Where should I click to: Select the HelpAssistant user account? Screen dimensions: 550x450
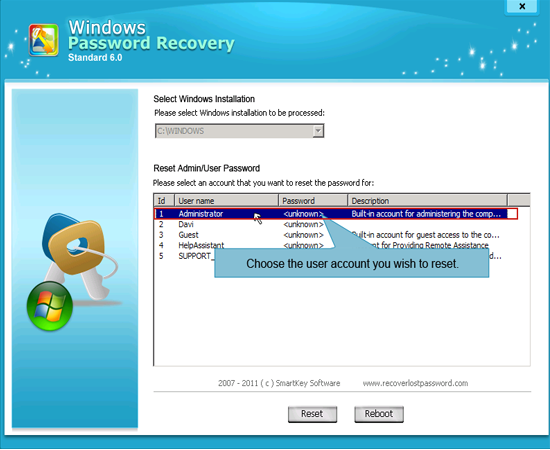pyautogui.click(x=201, y=245)
